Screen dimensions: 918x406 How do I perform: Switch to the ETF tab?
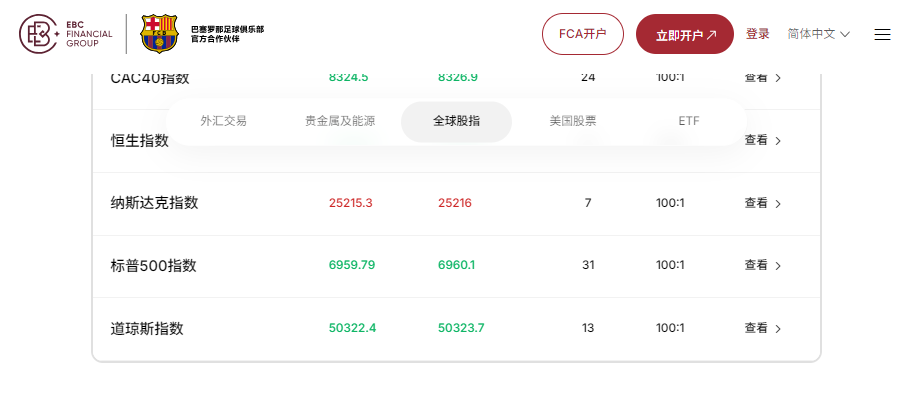(689, 121)
